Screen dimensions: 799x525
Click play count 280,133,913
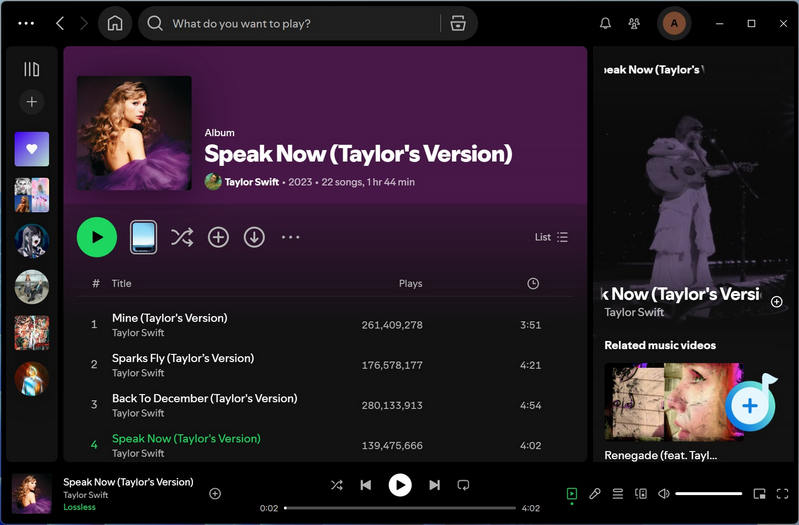coord(392,405)
